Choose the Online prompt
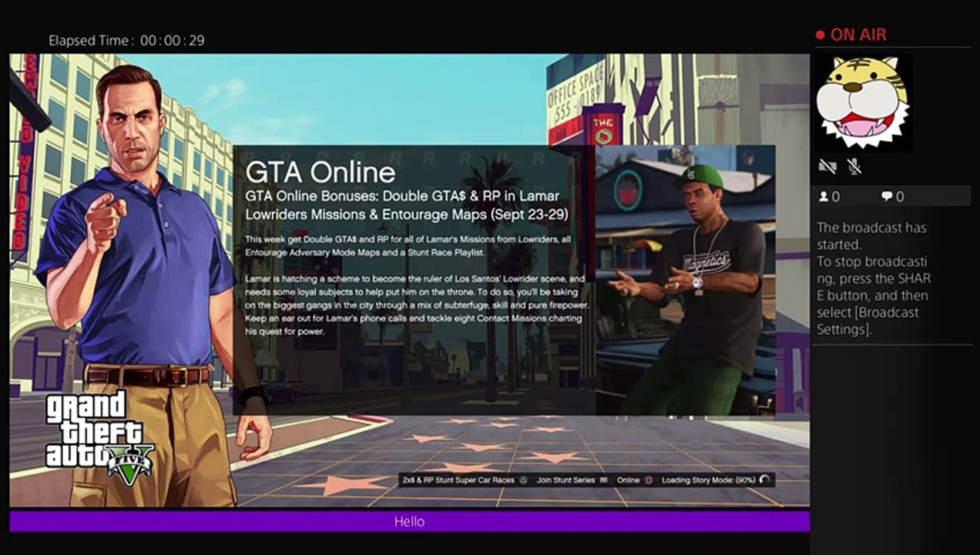The width and height of the screenshot is (980, 555). coord(628,479)
